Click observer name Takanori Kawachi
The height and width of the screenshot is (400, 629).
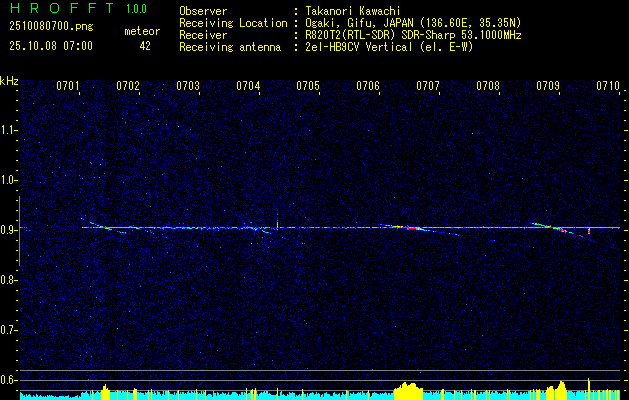coord(352,11)
